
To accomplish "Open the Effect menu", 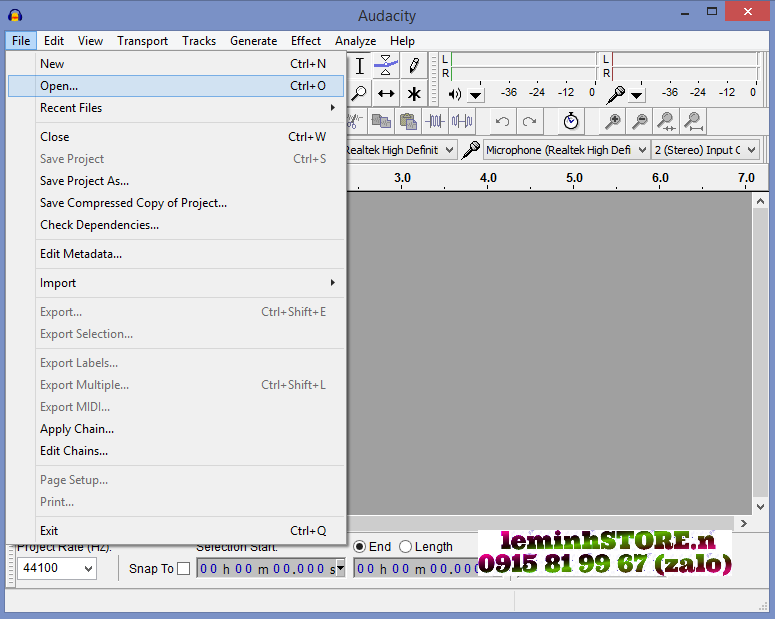I will click(306, 41).
